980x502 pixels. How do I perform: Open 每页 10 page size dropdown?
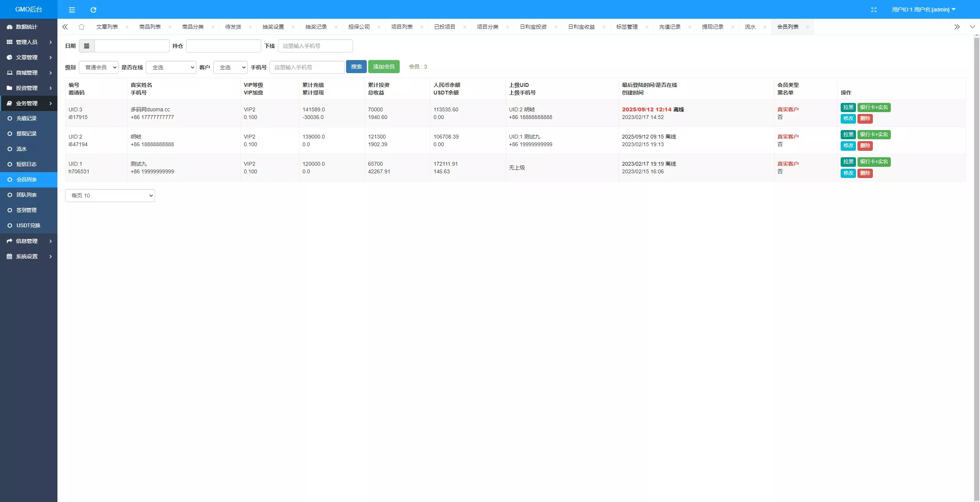[x=110, y=196]
